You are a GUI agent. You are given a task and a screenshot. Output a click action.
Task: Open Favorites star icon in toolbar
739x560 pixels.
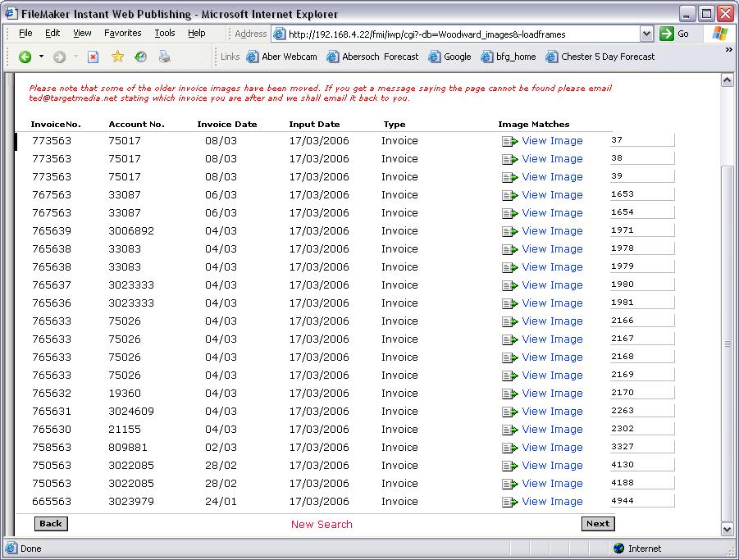117,57
